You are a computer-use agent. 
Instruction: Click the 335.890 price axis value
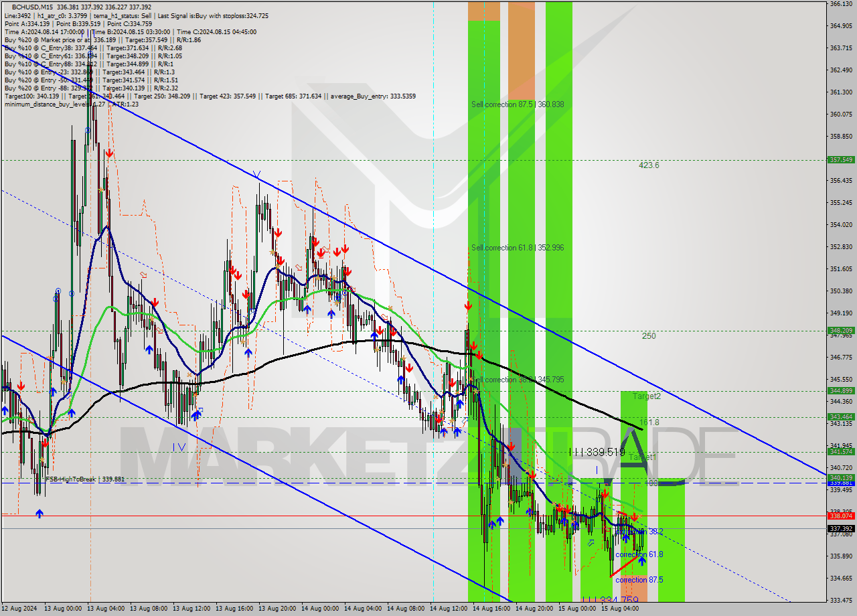(x=841, y=556)
